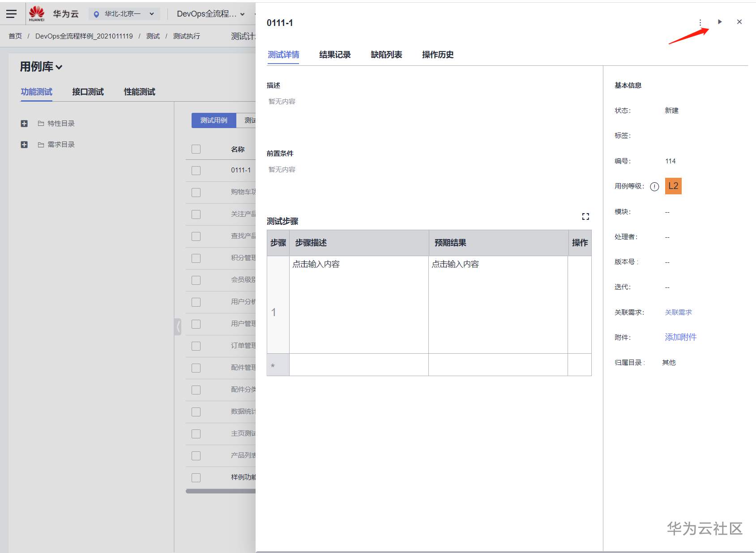Click the 需求目录 folder icon
Viewport: 756px width, 553px height.
[x=41, y=145]
